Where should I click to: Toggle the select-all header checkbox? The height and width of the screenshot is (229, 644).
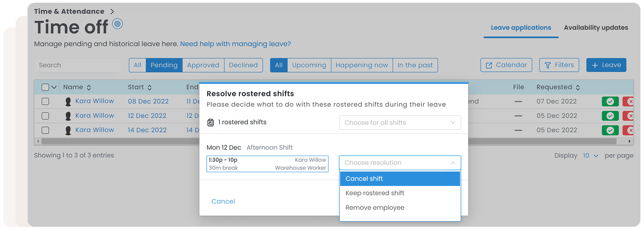46,87
